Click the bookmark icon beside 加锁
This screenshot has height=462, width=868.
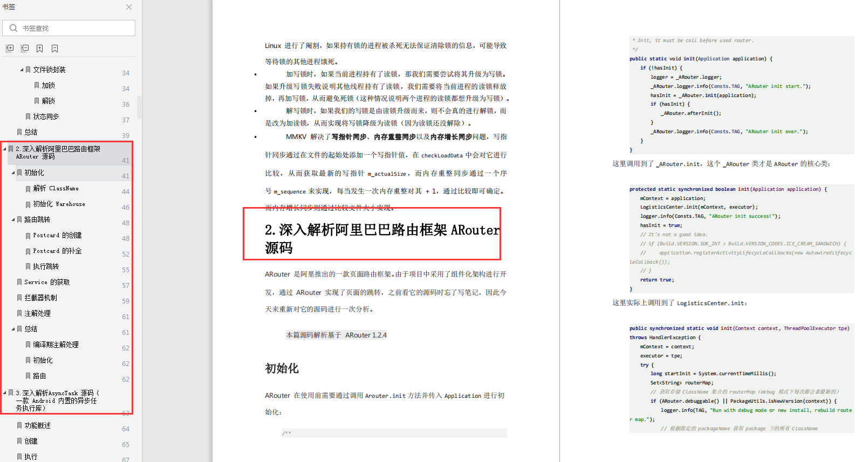click(37, 85)
